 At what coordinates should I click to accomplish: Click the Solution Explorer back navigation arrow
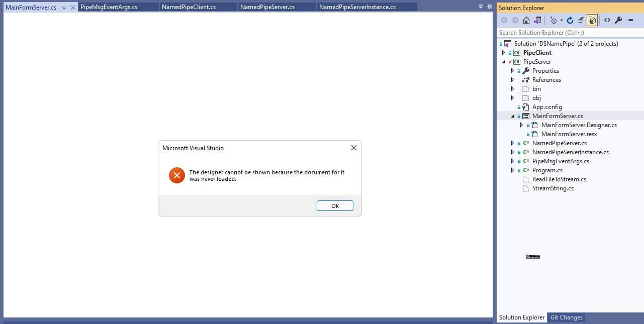(x=504, y=20)
